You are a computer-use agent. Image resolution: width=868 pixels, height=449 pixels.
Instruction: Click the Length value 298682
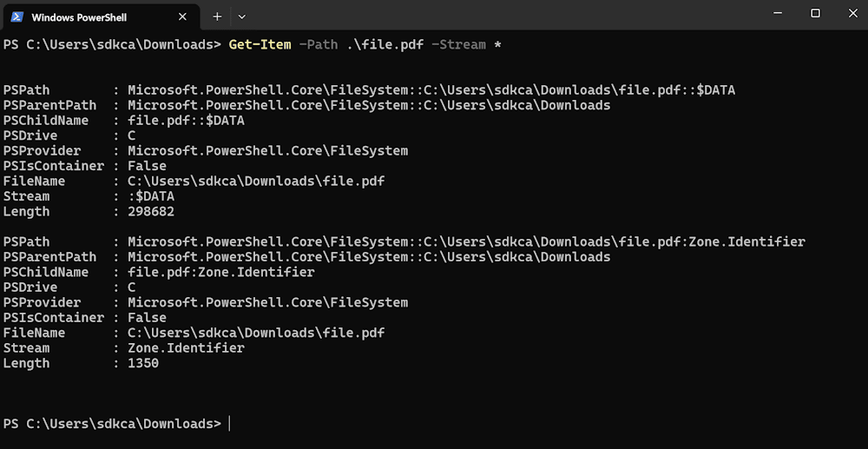(151, 212)
